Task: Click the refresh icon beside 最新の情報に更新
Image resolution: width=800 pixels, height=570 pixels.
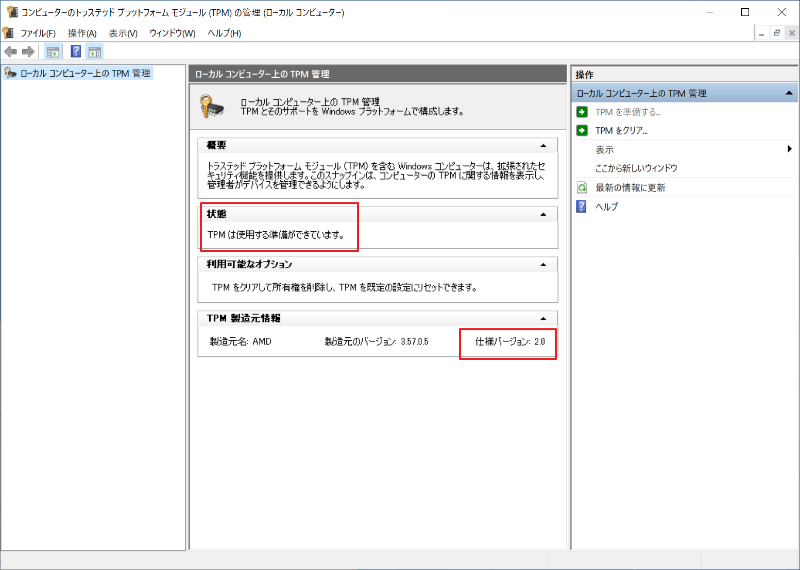Action: [582, 188]
